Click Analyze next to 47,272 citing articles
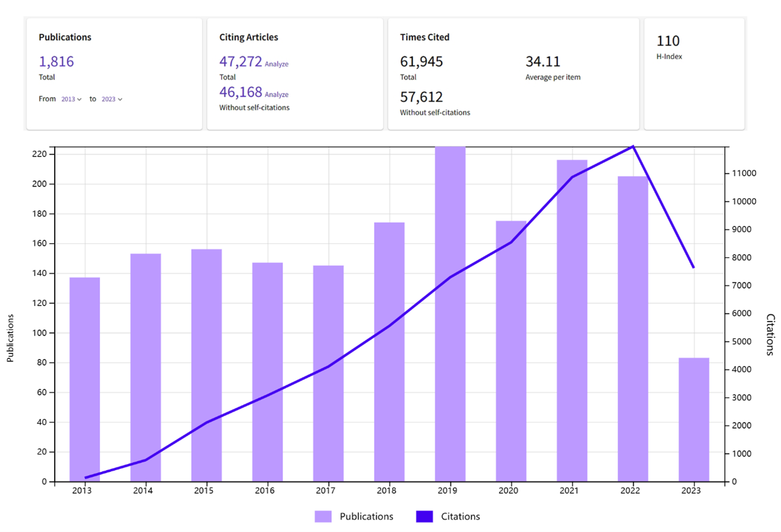 click(277, 64)
